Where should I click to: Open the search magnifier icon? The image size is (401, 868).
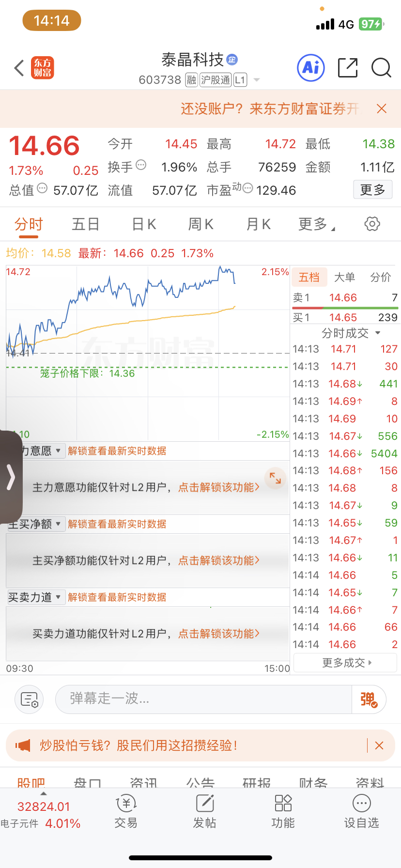click(381, 68)
